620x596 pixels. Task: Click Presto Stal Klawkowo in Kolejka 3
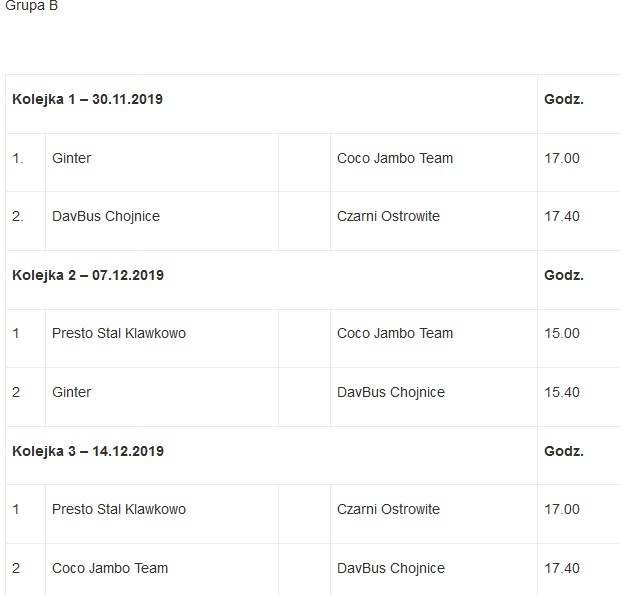pyautogui.click(x=119, y=509)
